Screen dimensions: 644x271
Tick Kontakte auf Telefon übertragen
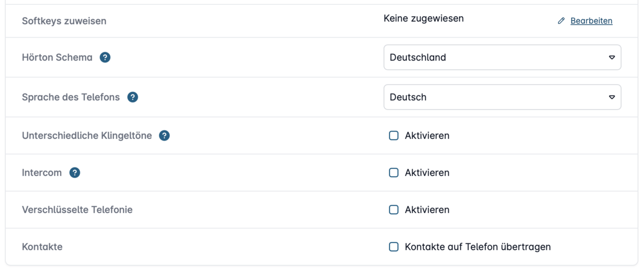click(x=394, y=247)
